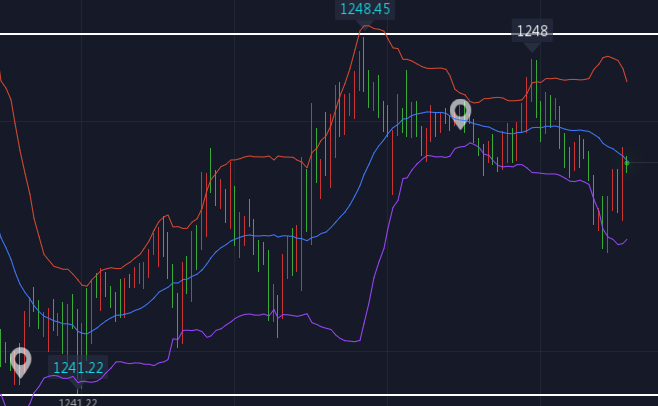Click the green current-price dot at right edge
Viewport: 658px width, 406px height.
pos(627,162)
